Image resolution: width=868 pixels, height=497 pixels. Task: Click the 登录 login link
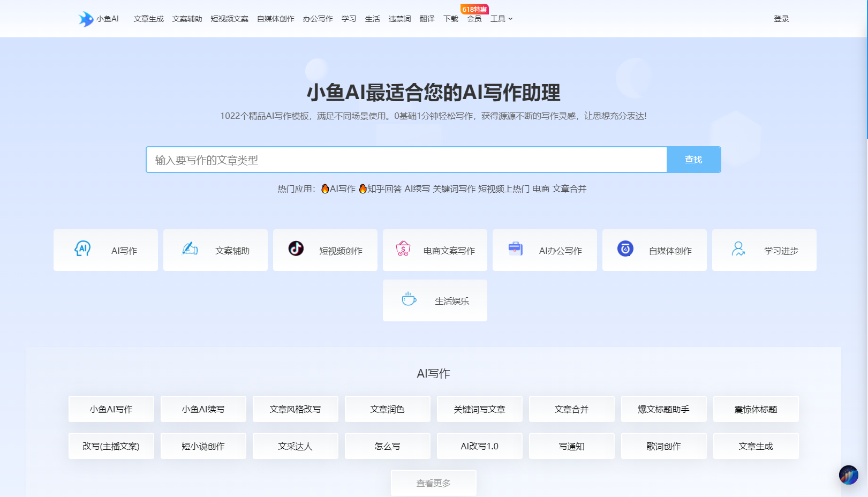point(781,19)
